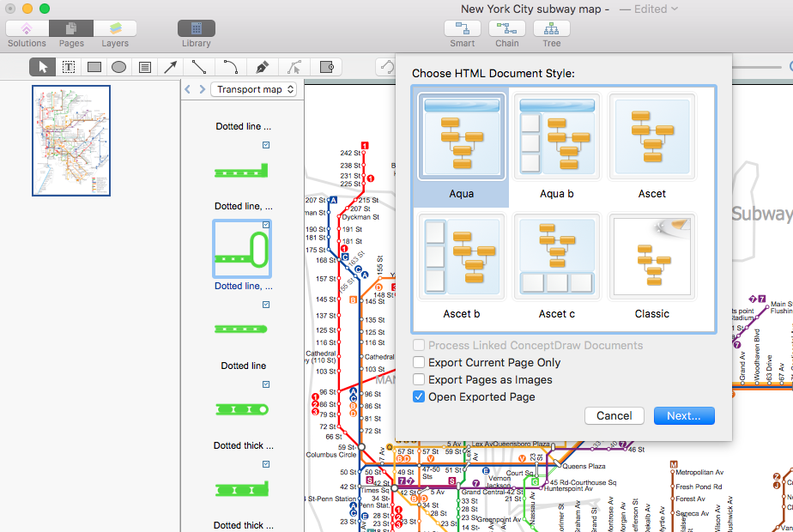Select the Tree connector mode
Viewport: 793px width, 532px height.
pyautogui.click(x=552, y=29)
